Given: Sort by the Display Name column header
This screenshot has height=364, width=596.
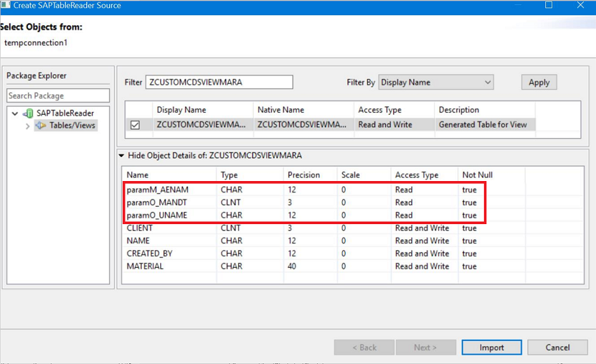Looking at the screenshot, I should [x=181, y=110].
